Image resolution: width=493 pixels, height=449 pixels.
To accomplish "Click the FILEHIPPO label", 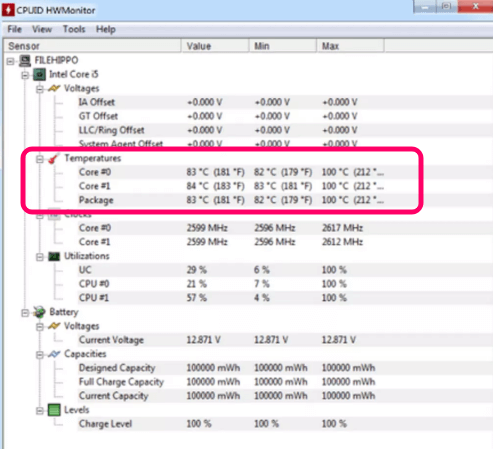I will click(56, 60).
